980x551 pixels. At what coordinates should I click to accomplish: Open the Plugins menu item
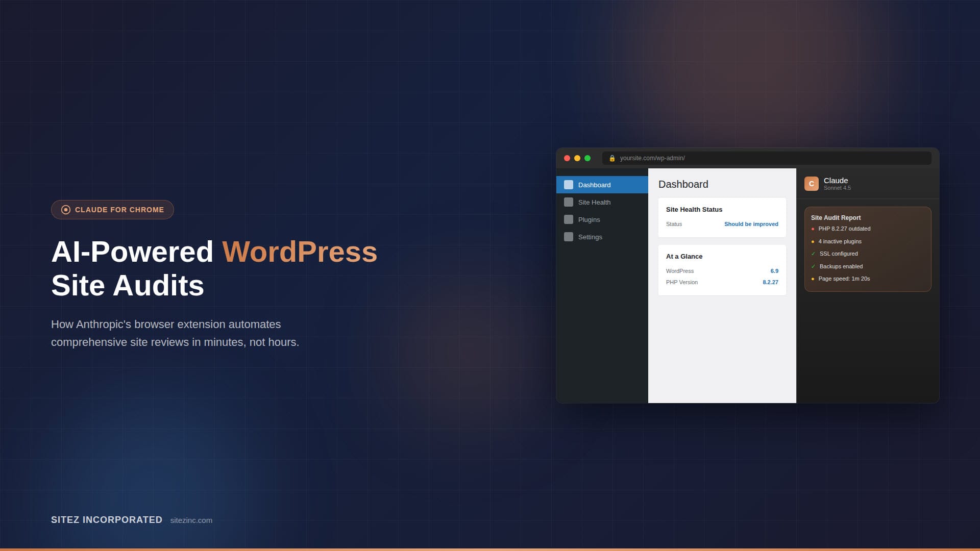point(602,219)
